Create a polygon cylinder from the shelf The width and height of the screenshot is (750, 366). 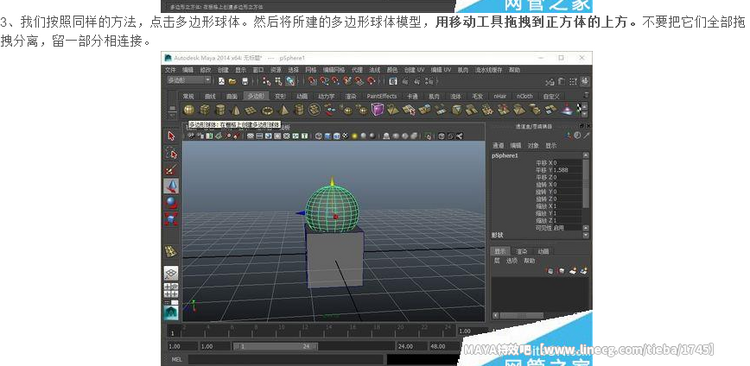220,110
